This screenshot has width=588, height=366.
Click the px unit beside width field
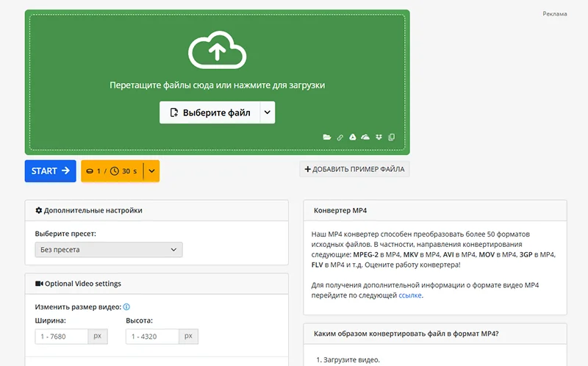coord(98,337)
